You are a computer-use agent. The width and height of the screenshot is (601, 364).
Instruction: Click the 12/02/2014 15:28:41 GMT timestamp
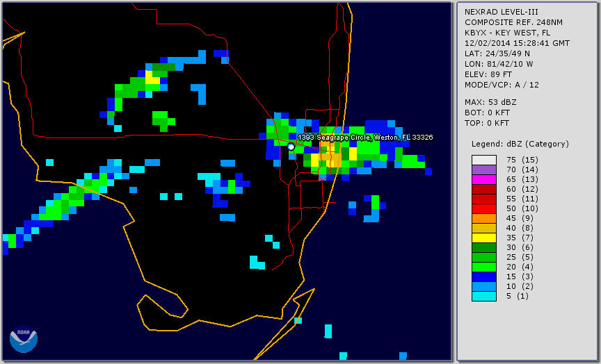coord(517,43)
